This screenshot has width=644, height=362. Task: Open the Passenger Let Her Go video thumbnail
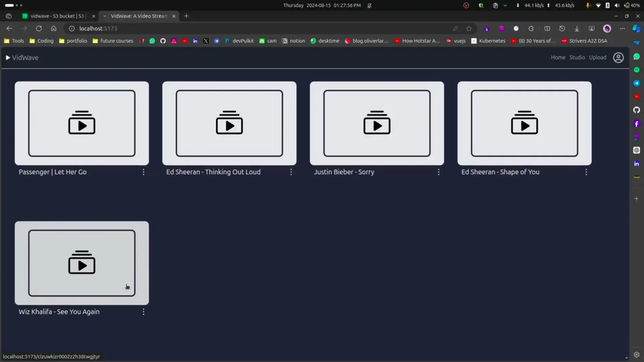(x=82, y=123)
